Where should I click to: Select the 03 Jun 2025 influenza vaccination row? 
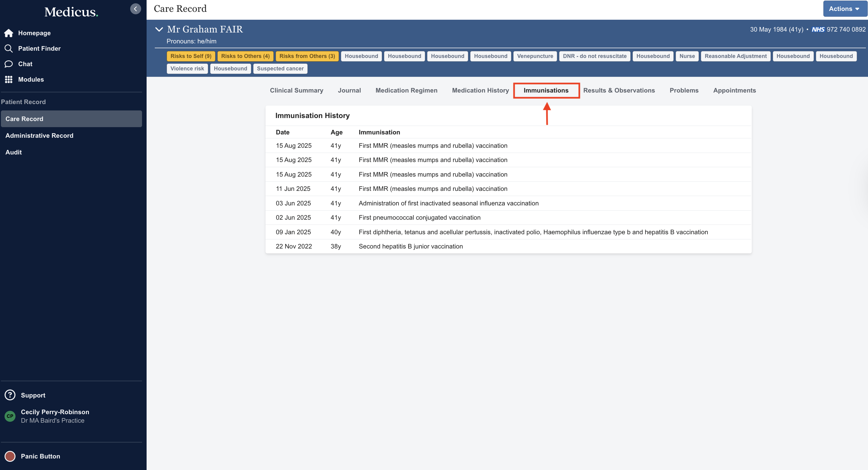coord(448,203)
